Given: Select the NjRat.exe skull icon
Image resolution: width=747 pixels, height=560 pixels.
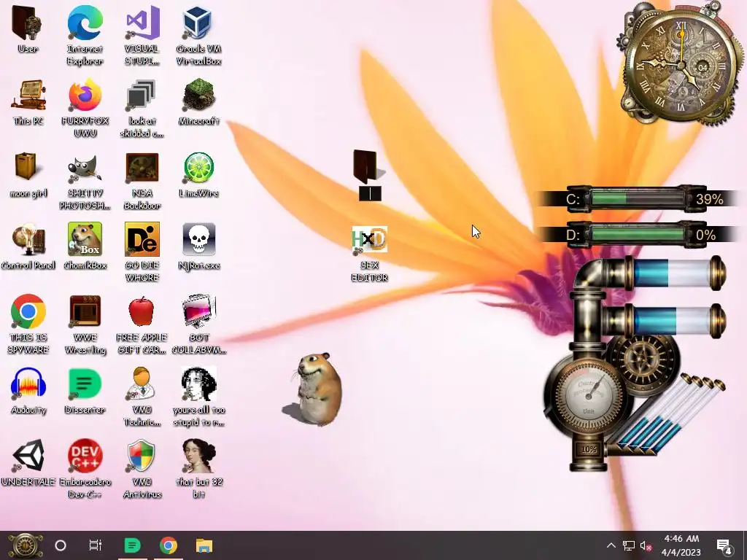Looking at the screenshot, I should (198, 239).
